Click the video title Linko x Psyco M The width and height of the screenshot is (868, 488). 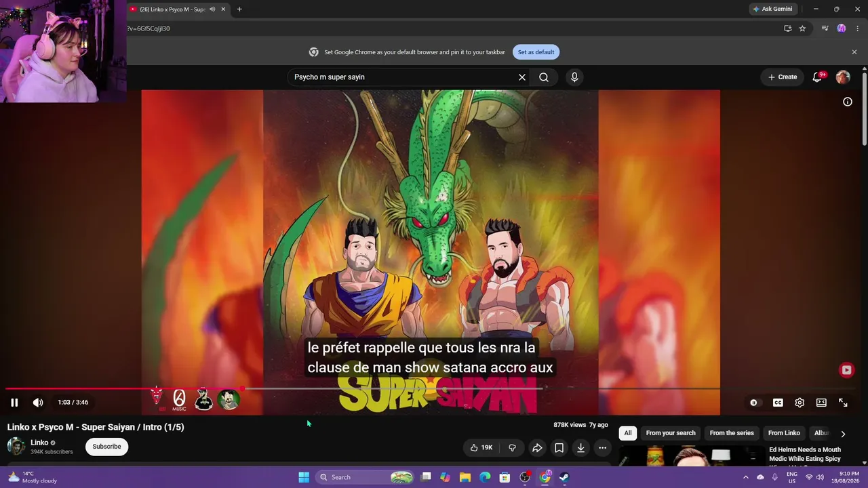(x=96, y=427)
